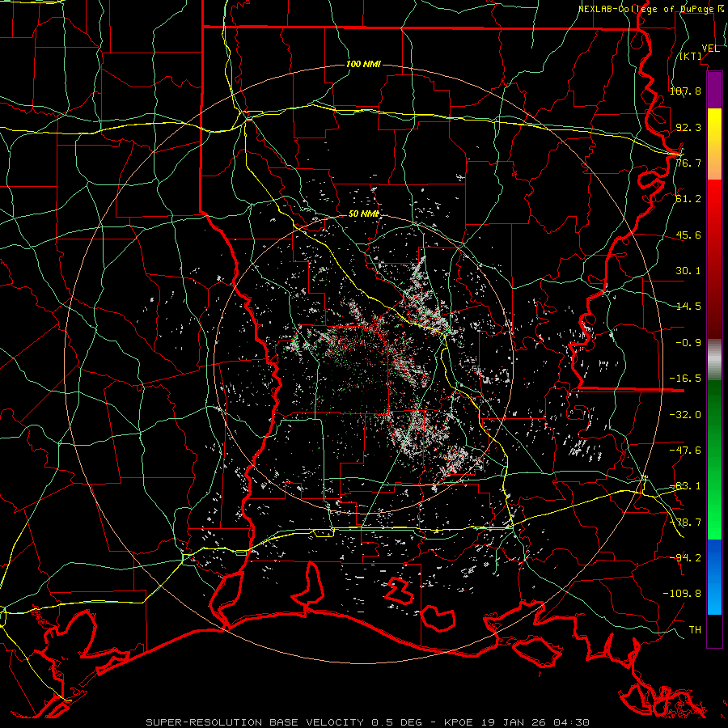Image resolution: width=728 pixels, height=728 pixels.
Task: Select the 107.8 velocity scale value
Action: 685,91
